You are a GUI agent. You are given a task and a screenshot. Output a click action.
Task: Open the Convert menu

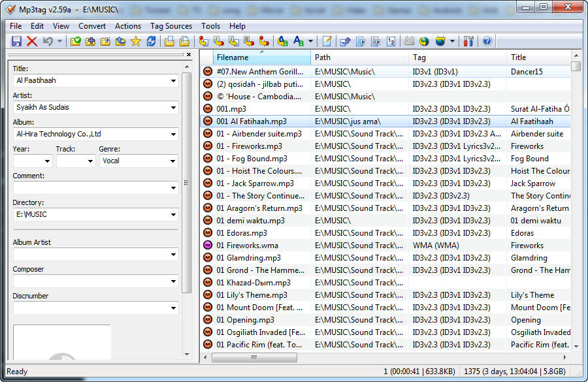click(92, 26)
